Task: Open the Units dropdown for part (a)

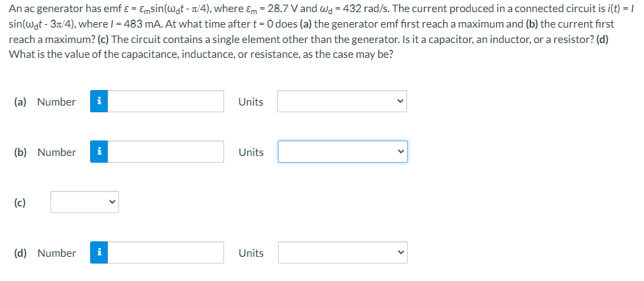Action: click(x=342, y=102)
